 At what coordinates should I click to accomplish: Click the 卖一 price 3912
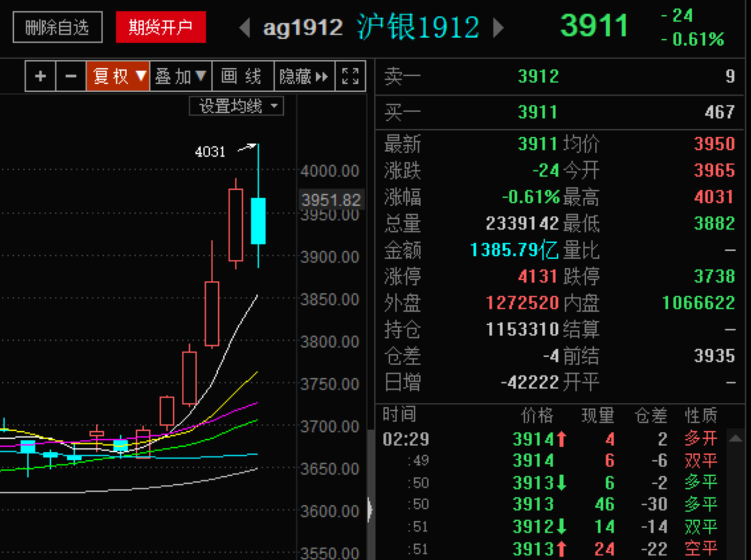(538, 76)
